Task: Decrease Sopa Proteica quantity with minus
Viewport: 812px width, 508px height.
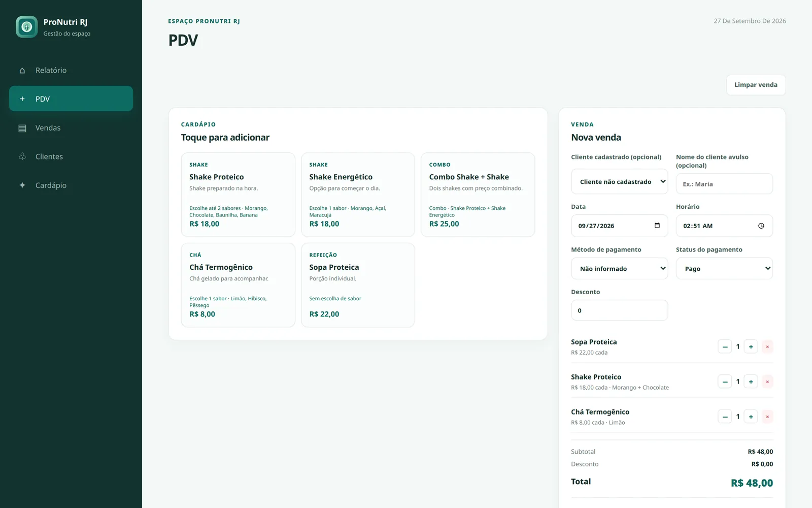Action: 725,346
